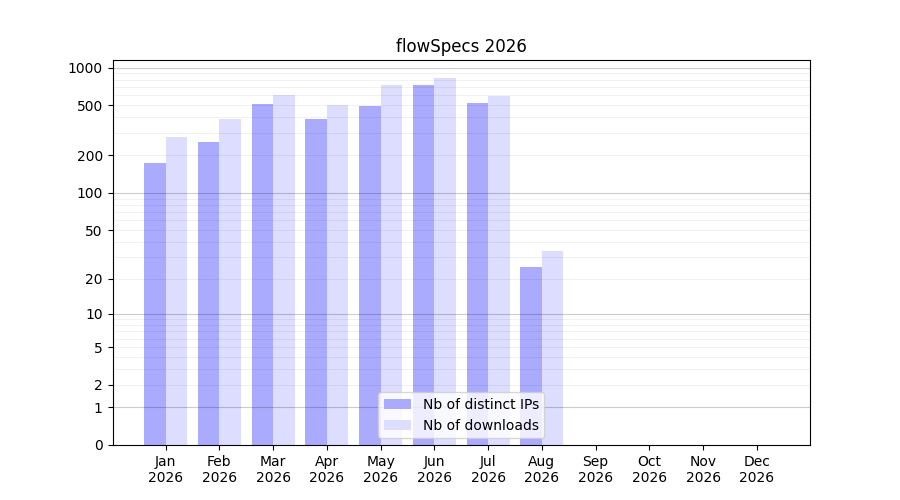Click the '0' y-axis tick label
The image size is (900, 500).
[x=99, y=445]
